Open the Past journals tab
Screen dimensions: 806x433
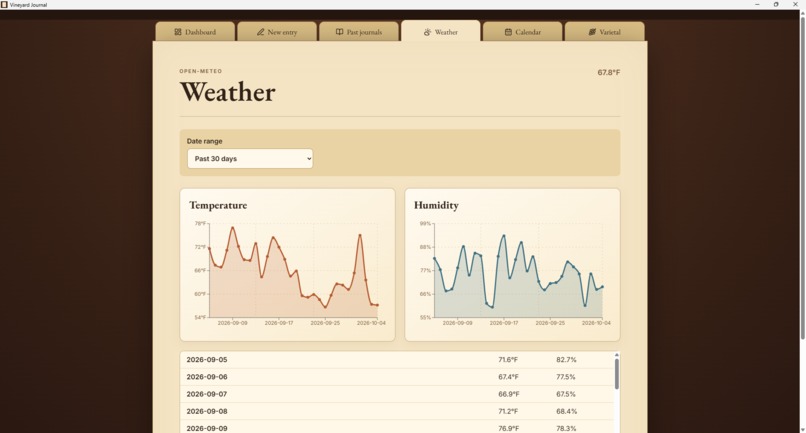point(359,31)
